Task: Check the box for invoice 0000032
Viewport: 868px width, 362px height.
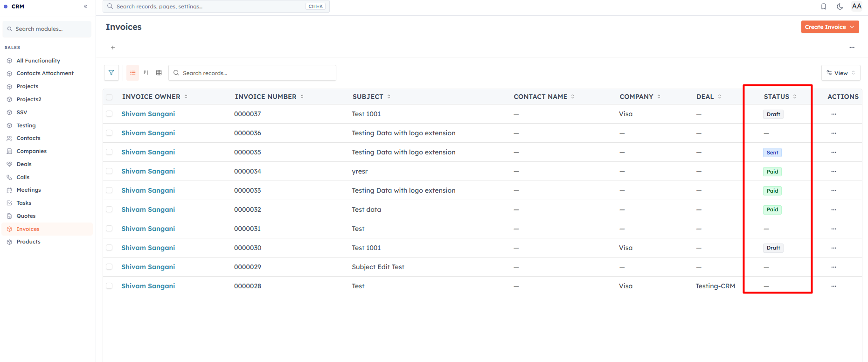Action: pos(109,209)
